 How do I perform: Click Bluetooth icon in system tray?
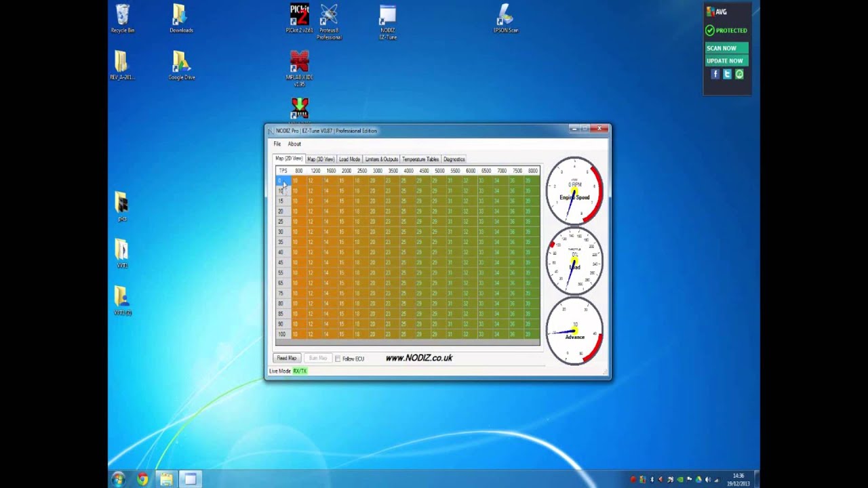[x=652, y=480]
